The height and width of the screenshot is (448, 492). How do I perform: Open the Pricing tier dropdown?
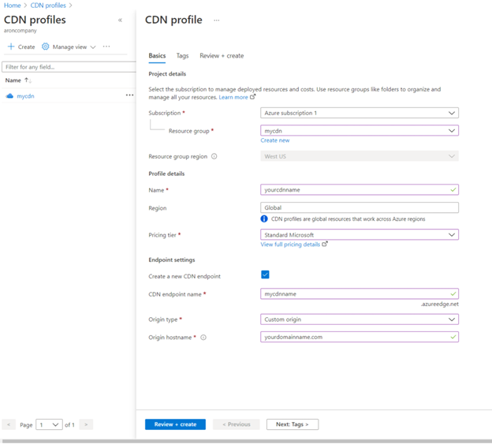click(x=360, y=235)
